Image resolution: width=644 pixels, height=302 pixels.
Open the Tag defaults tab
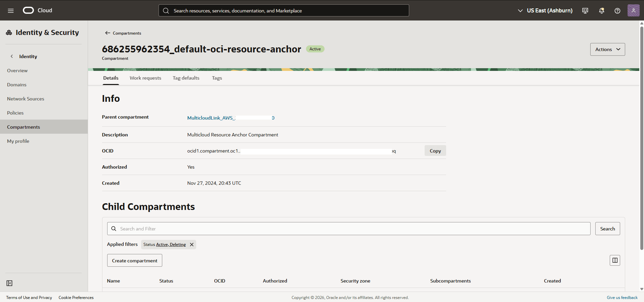click(186, 78)
